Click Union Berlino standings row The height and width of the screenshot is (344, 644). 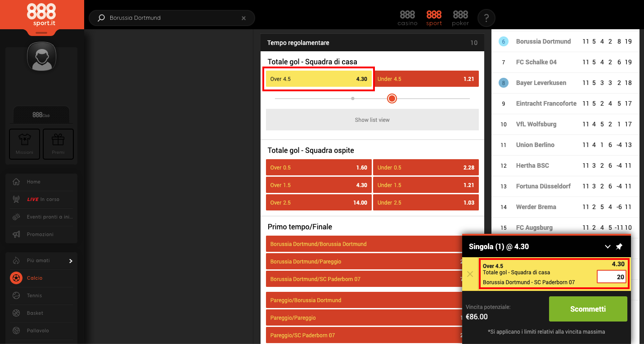(565, 145)
